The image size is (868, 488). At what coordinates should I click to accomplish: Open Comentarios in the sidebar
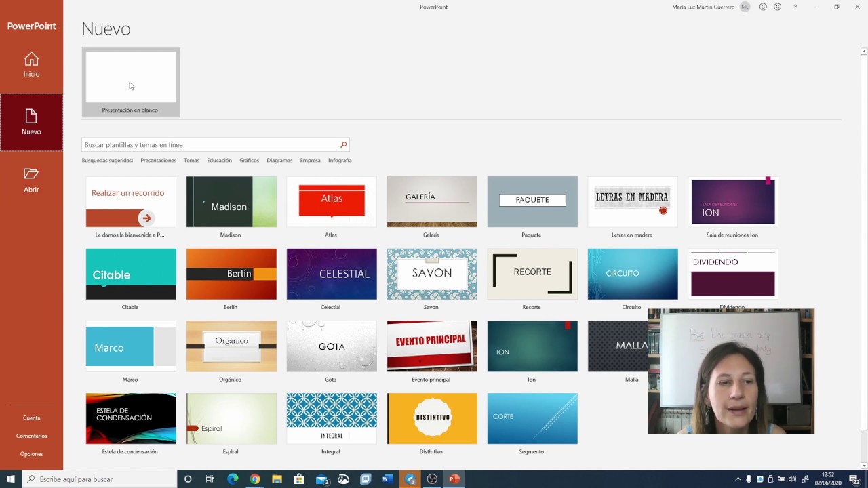coord(31,436)
